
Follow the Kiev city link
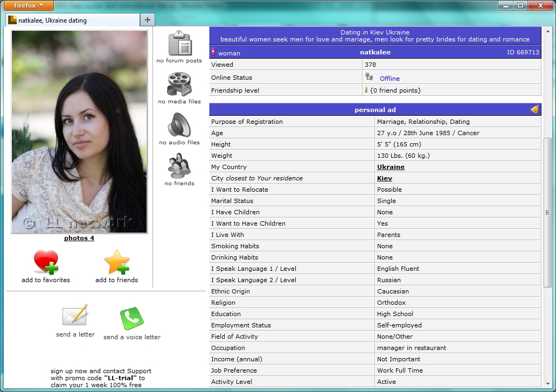[384, 178]
